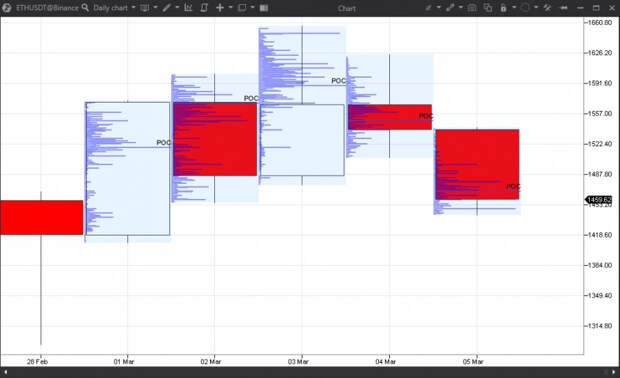
Task: Click the 05 Mar date label
Action: [x=473, y=361]
